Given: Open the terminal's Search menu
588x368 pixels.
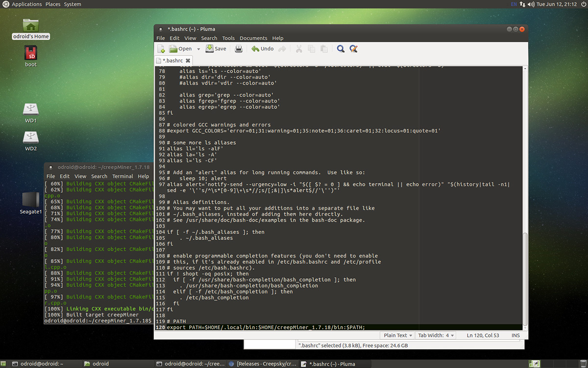Looking at the screenshot, I should (x=99, y=176).
